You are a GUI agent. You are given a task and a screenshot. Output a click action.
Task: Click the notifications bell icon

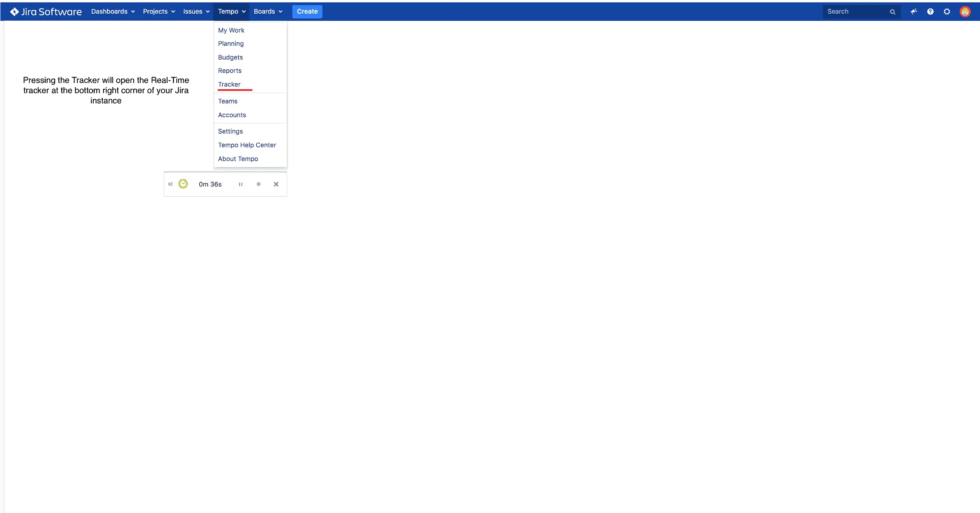(913, 11)
